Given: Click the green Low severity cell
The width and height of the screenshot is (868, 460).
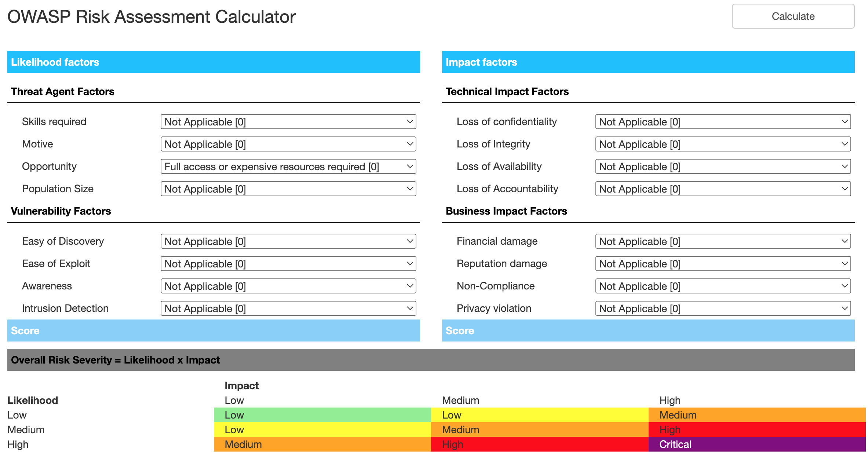Looking at the screenshot, I should [x=322, y=415].
